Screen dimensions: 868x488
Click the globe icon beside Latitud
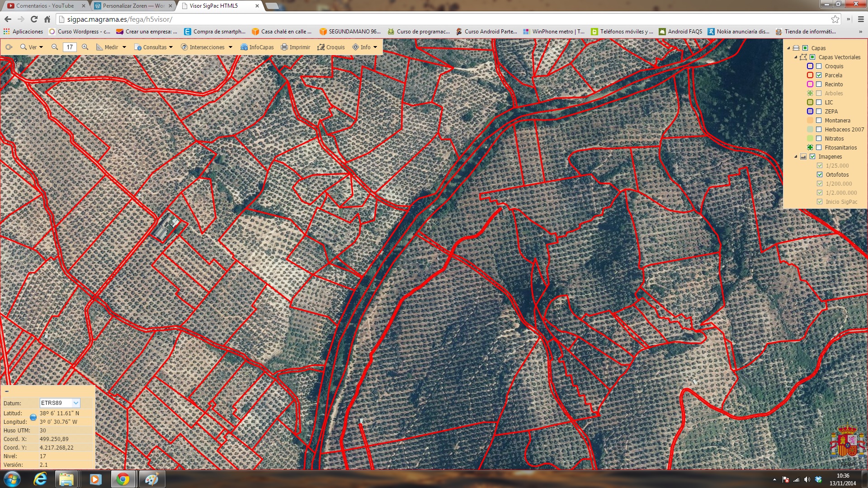point(33,417)
